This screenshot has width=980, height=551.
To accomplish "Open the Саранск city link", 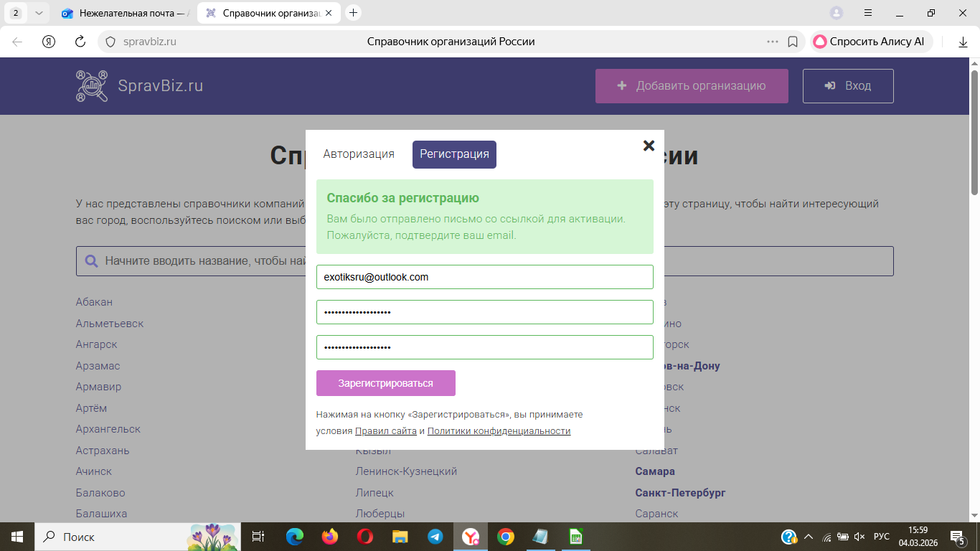I will (x=657, y=514).
